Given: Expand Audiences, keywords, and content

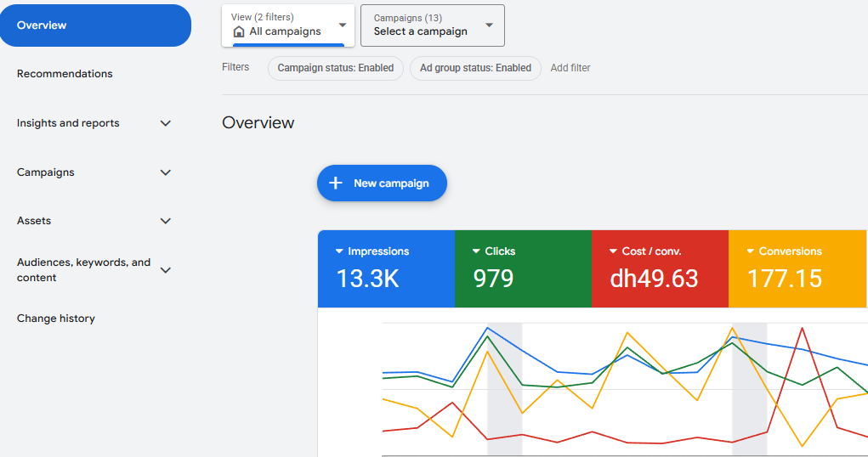Looking at the screenshot, I should [166, 270].
